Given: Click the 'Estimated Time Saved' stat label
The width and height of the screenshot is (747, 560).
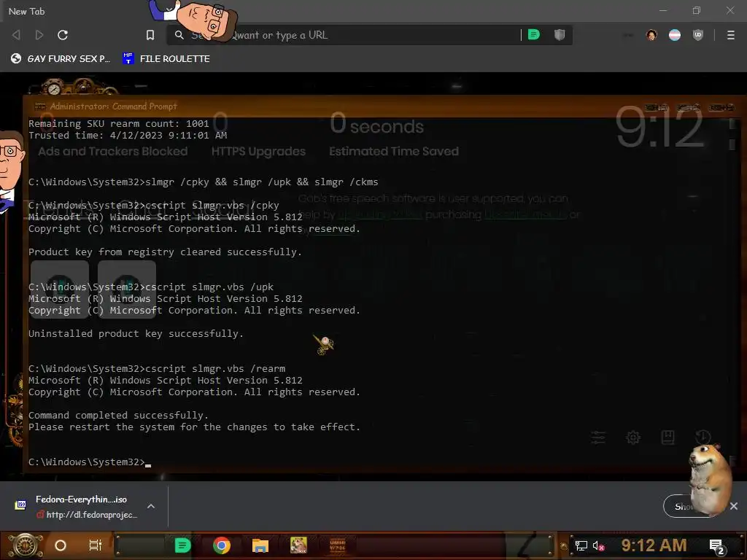Looking at the screenshot, I should pyautogui.click(x=394, y=152).
